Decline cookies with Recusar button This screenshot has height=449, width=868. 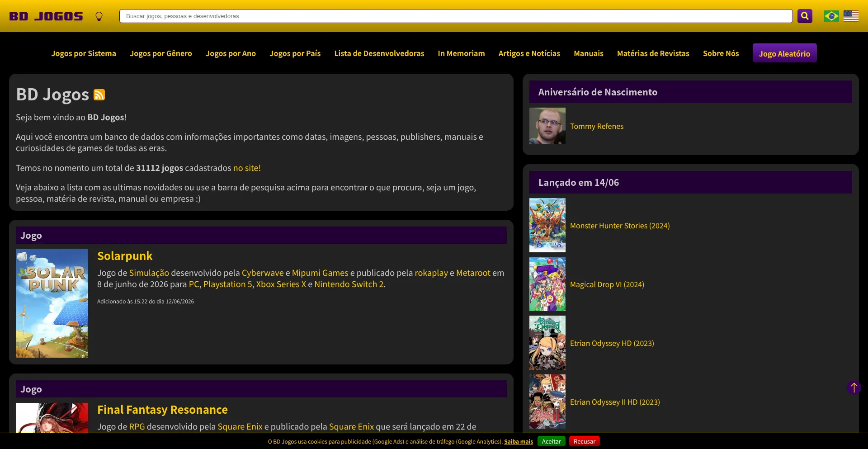585,441
